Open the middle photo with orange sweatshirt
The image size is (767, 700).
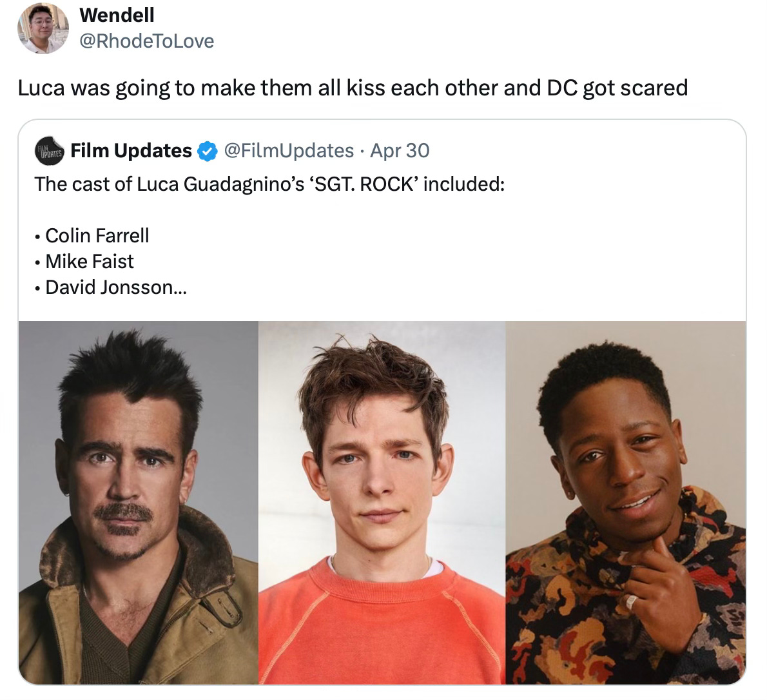pyautogui.click(x=382, y=502)
